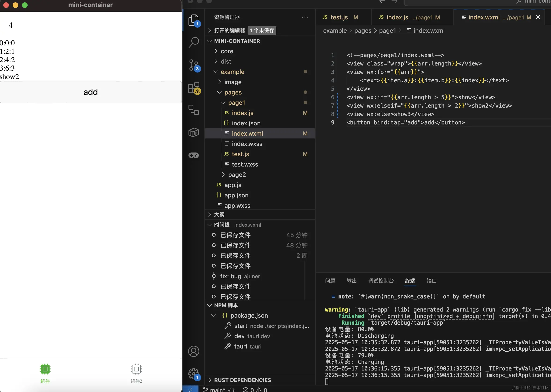
Task: Open index.wxss in the file tree
Action: [x=260, y=144]
